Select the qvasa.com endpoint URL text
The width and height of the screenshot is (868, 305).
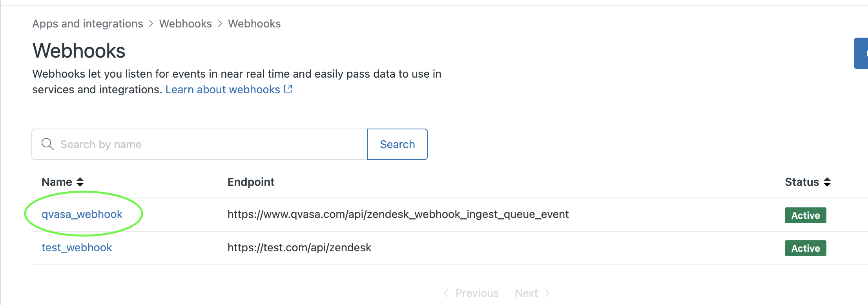coord(398,214)
